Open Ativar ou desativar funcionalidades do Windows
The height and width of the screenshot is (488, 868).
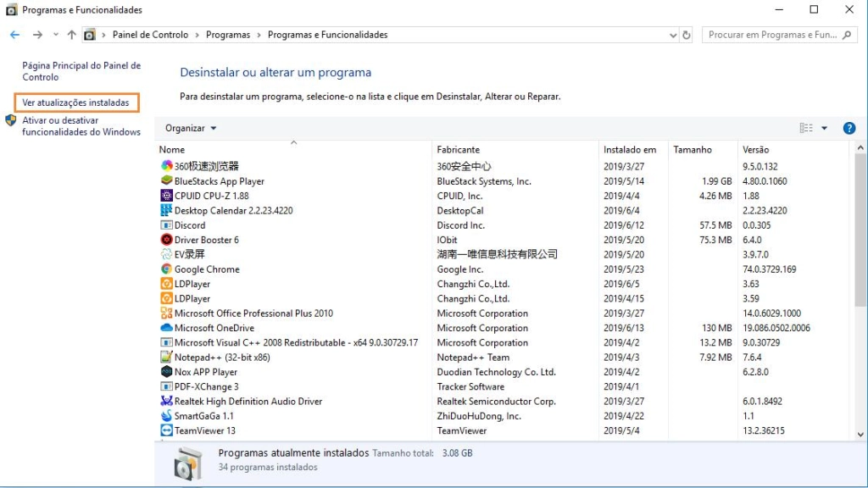click(x=81, y=126)
